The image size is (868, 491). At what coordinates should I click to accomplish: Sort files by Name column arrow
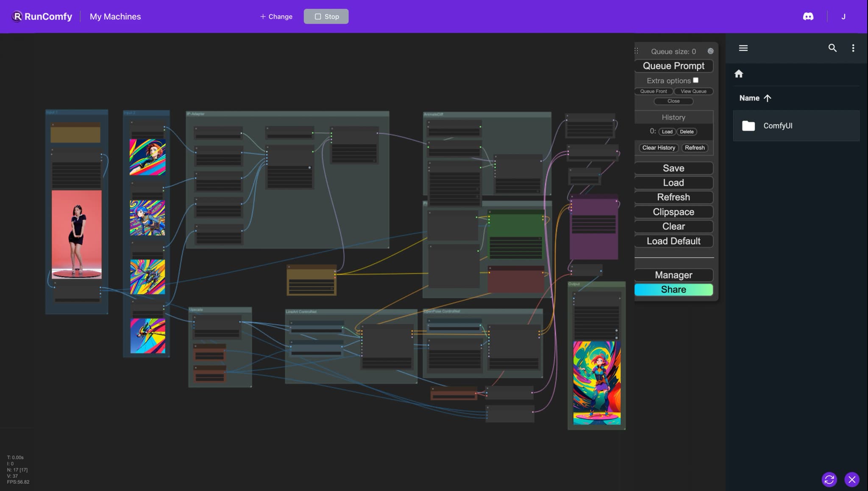tap(767, 98)
